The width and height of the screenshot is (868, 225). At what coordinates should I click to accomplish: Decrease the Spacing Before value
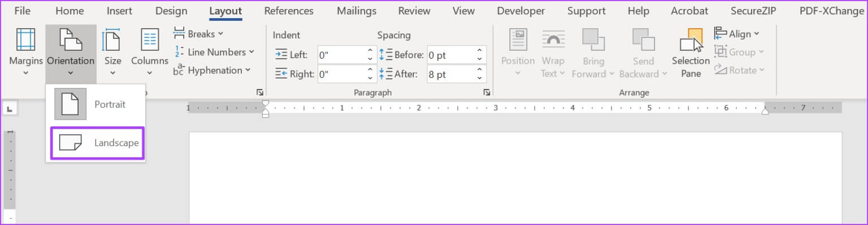tap(480, 59)
